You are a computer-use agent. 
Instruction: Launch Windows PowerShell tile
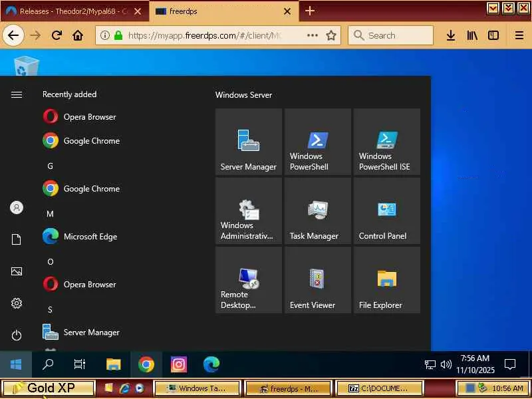(x=318, y=142)
